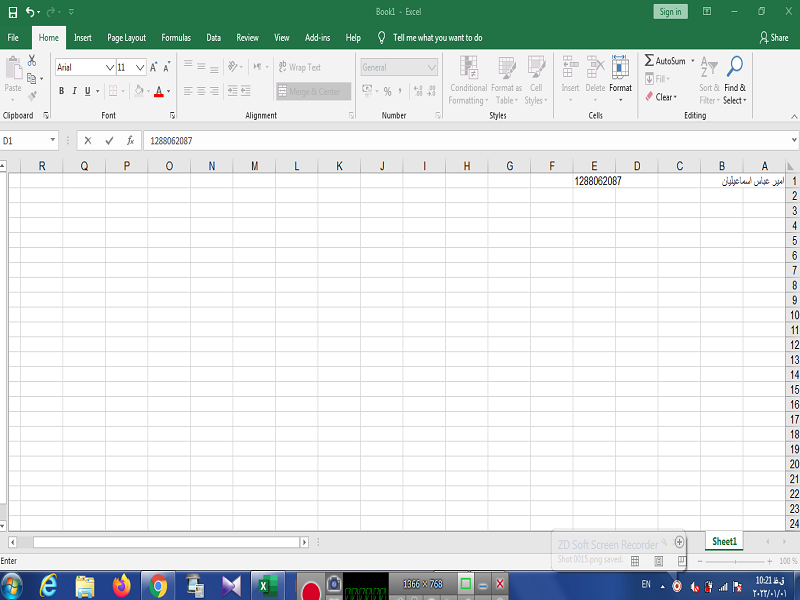The height and width of the screenshot is (600, 800).
Task: Click the Format cells icon
Action: point(620,79)
